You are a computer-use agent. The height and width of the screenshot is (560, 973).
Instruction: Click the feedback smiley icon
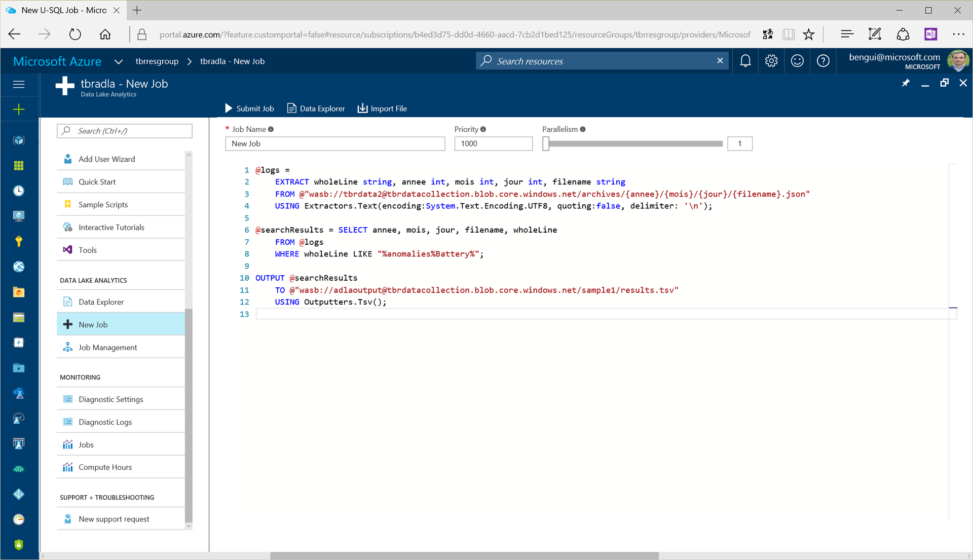pos(797,61)
